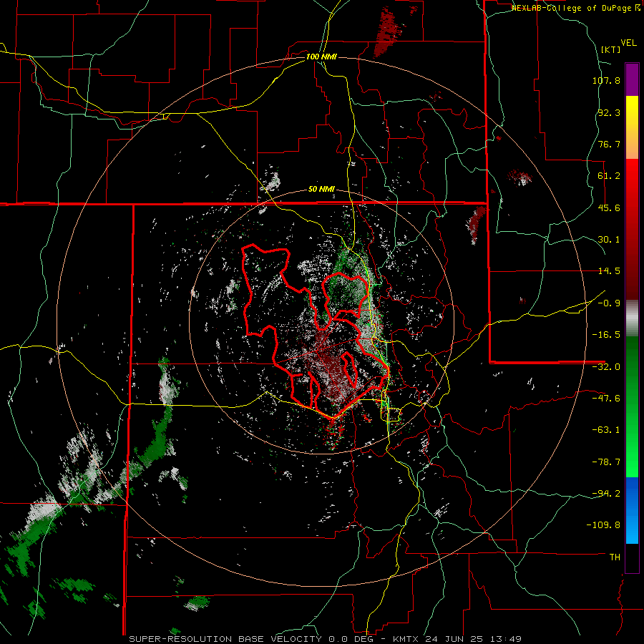Screen dimensions: 644x644
Task: Select the 92.3 velocity scale value
Action: (609, 112)
